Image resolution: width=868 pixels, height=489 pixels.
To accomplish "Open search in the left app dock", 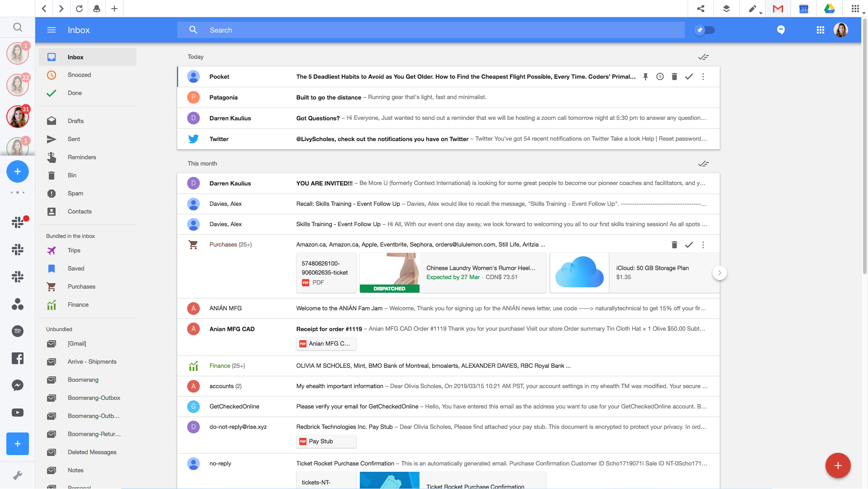I will click(x=18, y=27).
